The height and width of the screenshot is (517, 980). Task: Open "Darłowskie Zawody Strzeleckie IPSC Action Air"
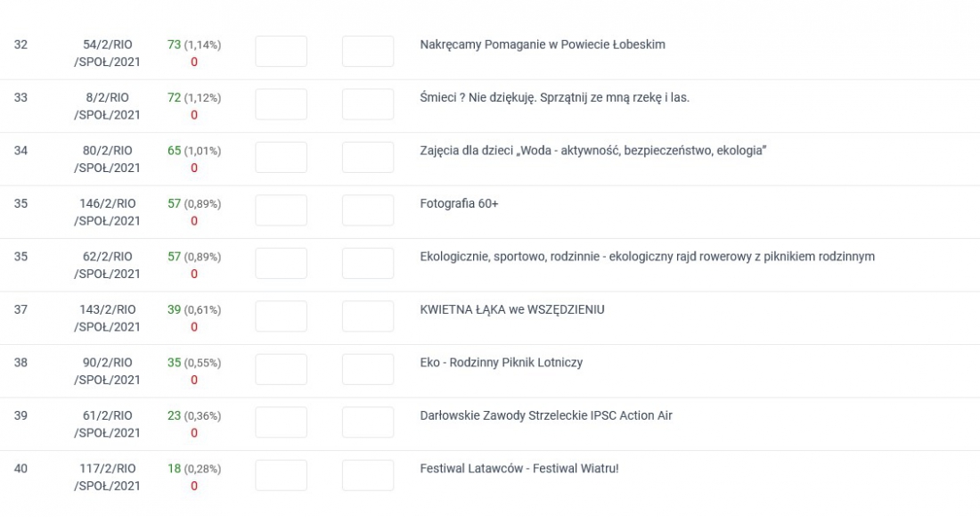[545, 415]
